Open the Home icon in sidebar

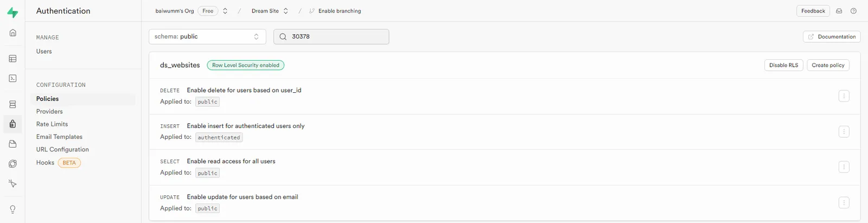[x=12, y=33]
